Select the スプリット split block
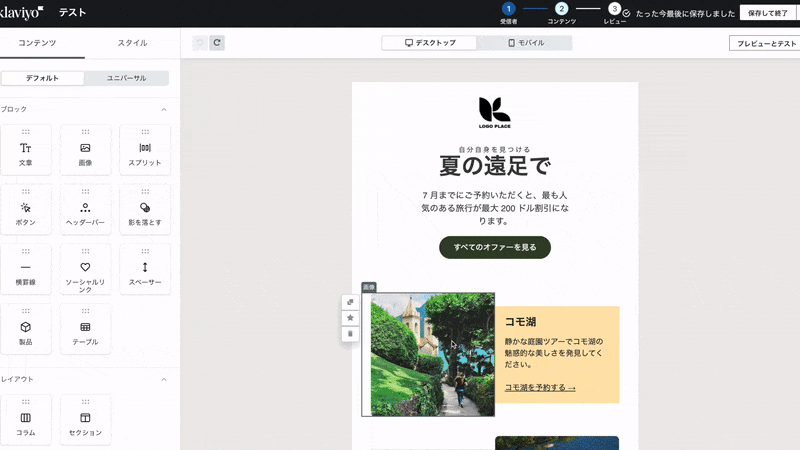 click(x=145, y=150)
